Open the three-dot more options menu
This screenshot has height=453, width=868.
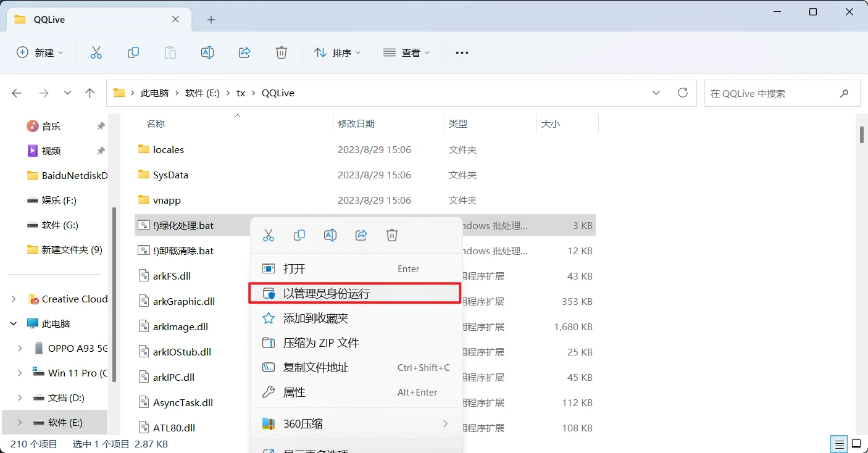click(462, 53)
